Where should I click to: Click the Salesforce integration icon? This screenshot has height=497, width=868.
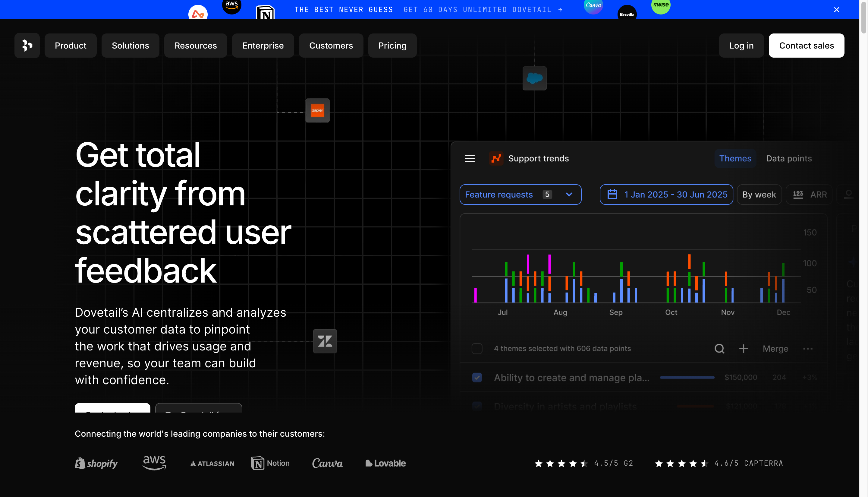point(534,78)
